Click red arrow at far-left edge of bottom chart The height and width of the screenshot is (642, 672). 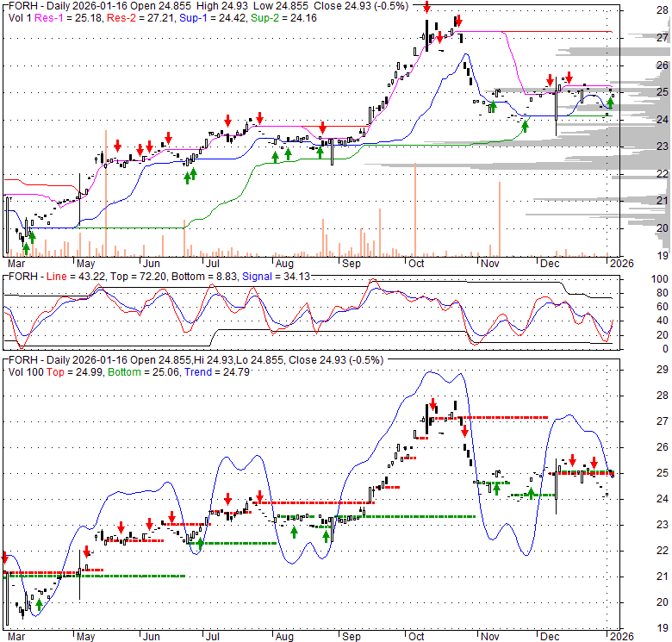pos(4,558)
